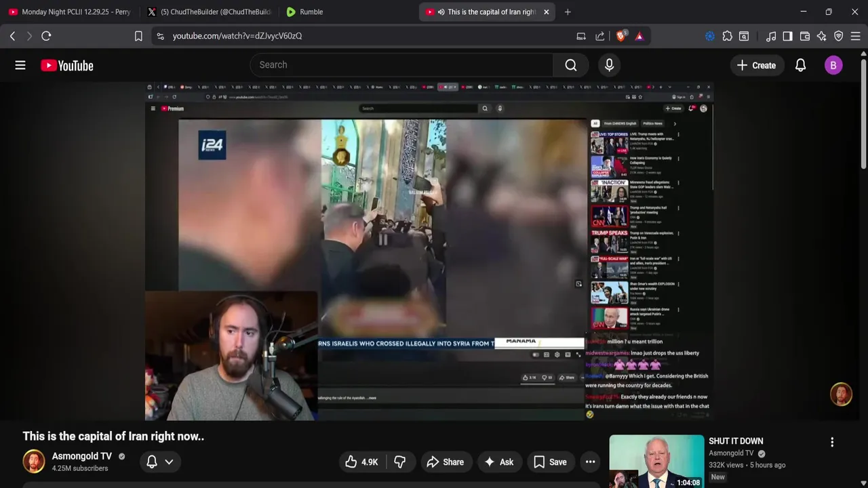Click the share page icon in address bar
This screenshot has width=868, height=488.
coord(600,36)
